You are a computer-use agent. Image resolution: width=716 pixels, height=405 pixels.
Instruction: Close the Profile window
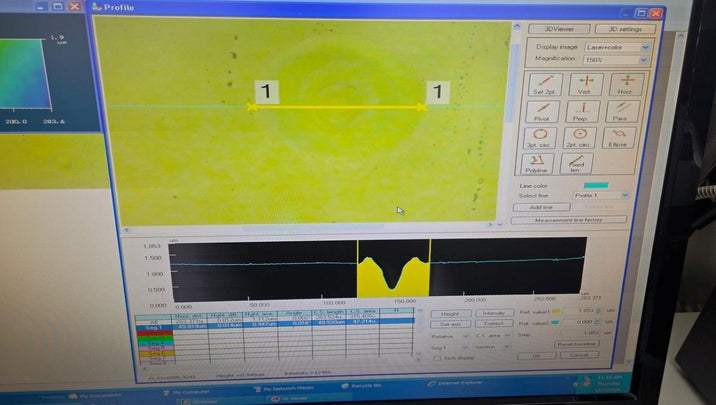(656, 13)
